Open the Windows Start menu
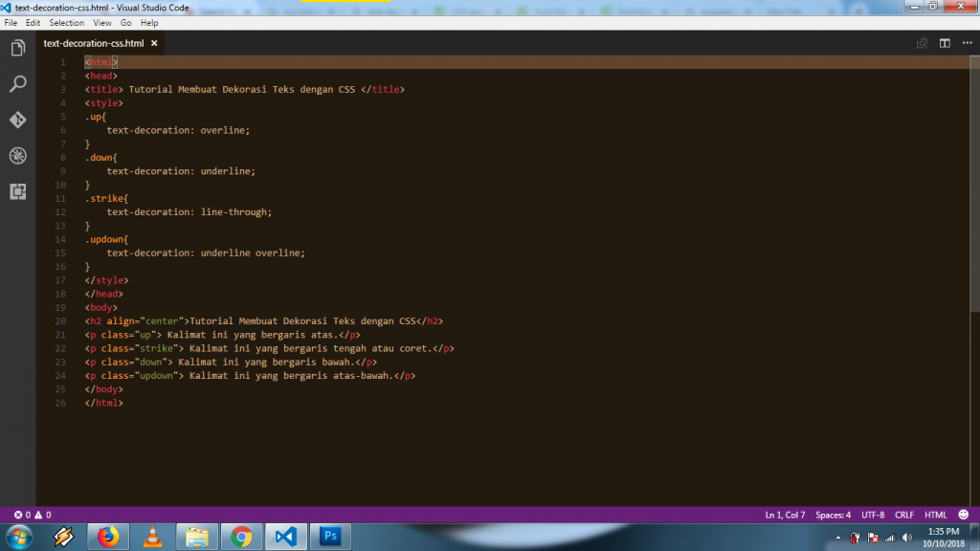The width and height of the screenshot is (980, 551). click(19, 537)
